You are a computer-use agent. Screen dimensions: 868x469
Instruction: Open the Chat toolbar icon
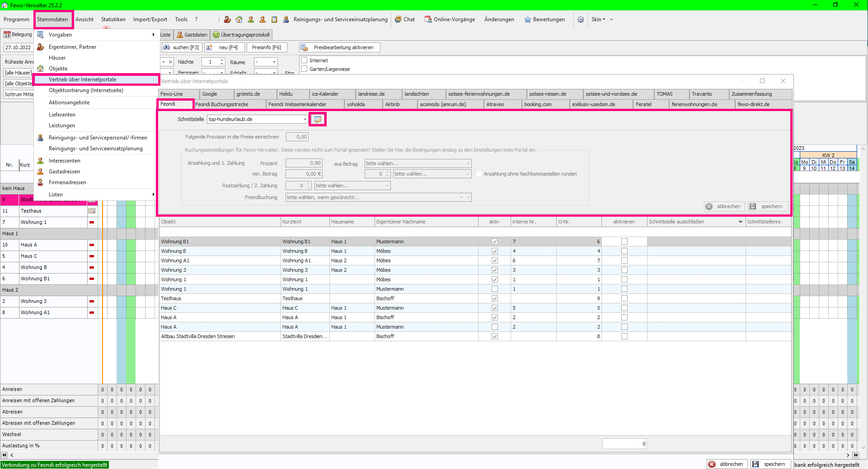click(398, 19)
